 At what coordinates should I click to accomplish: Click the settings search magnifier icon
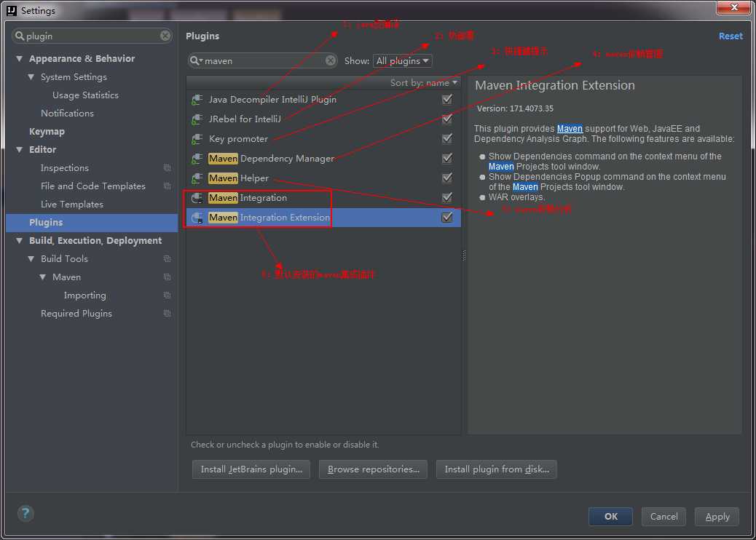click(x=20, y=36)
